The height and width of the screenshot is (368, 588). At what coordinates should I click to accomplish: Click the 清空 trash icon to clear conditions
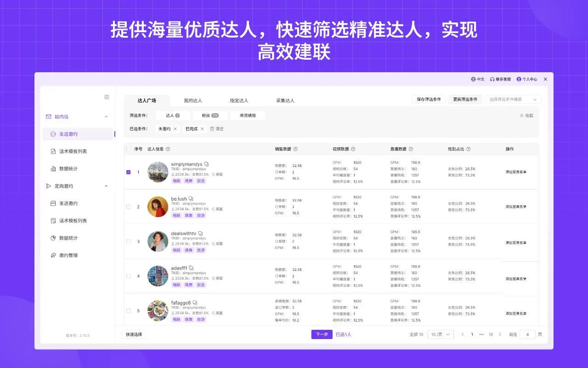pyautogui.click(x=212, y=129)
